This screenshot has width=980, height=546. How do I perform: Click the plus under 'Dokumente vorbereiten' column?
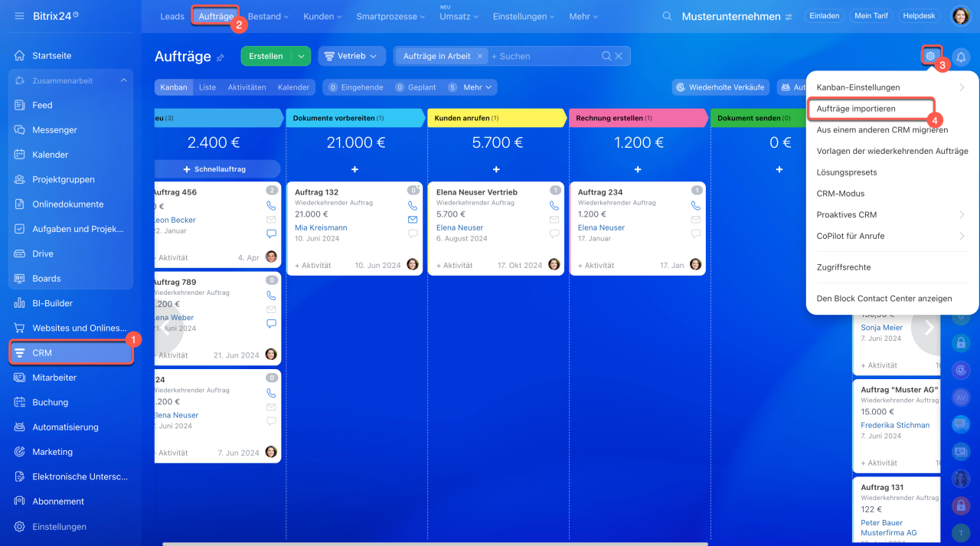pos(354,168)
